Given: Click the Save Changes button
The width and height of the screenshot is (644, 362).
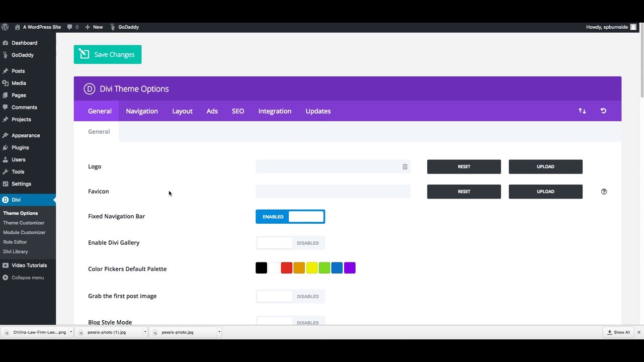Looking at the screenshot, I should (x=107, y=54).
